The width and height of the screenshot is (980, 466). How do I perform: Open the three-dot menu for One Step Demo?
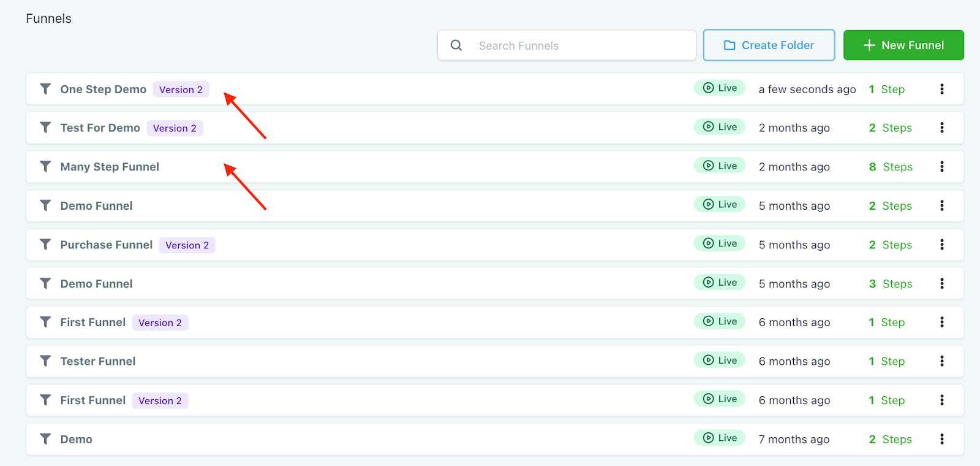point(941,89)
